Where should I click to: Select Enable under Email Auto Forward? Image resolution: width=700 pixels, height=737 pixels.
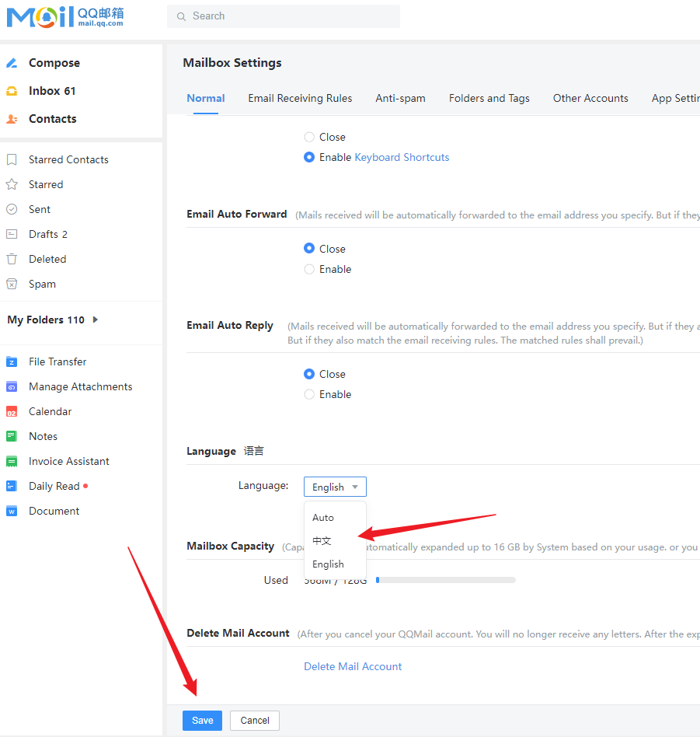click(309, 269)
